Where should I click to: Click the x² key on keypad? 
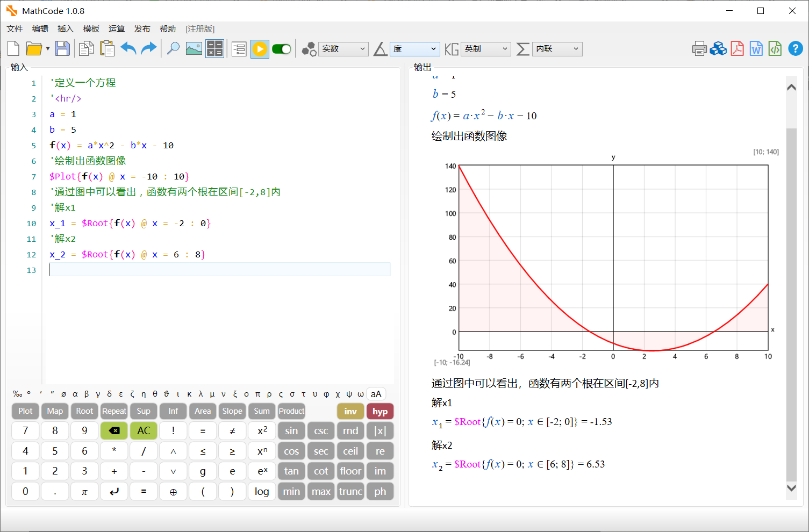(x=262, y=430)
